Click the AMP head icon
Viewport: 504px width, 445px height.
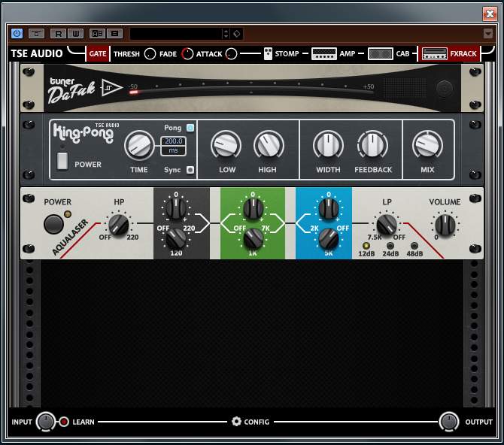pyautogui.click(x=324, y=53)
